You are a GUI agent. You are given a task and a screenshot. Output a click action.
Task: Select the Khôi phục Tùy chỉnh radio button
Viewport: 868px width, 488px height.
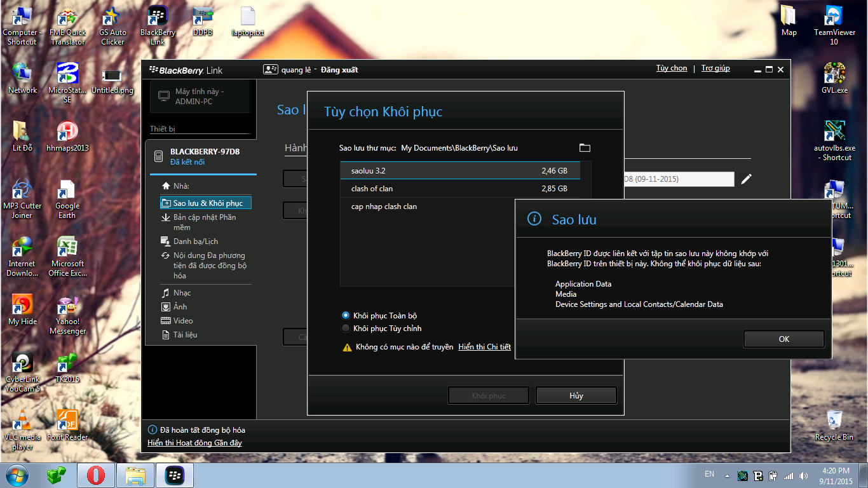click(x=346, y=329)
